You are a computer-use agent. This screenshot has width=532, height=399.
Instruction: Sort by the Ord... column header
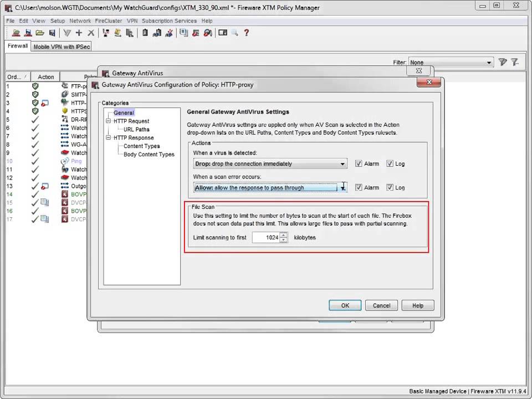18,77
